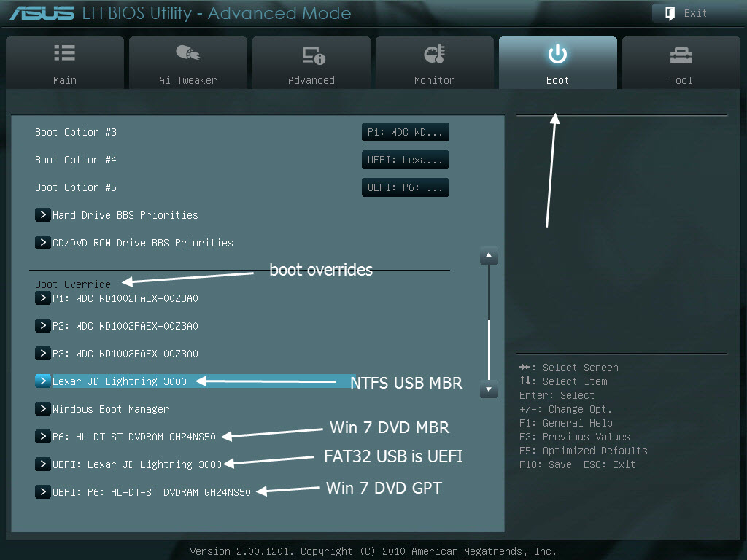Image resolution: width=747 pixels, height=560 pixels.
Task: Boot override via Windows Boot Manager
Action: (111, 409)
